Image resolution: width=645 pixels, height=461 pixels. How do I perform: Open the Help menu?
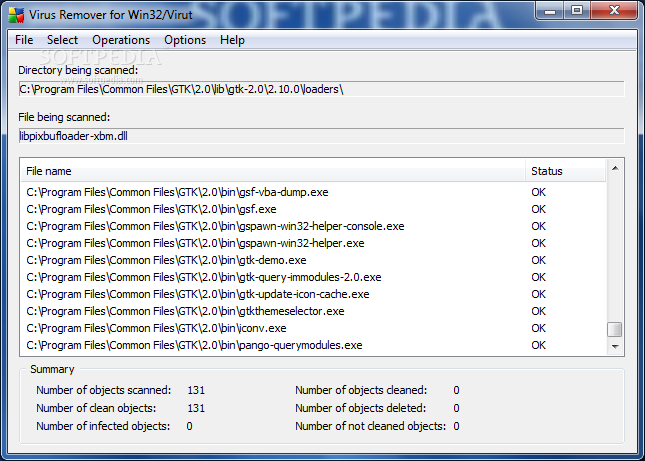pyautogui.click(x=232, y=40)
